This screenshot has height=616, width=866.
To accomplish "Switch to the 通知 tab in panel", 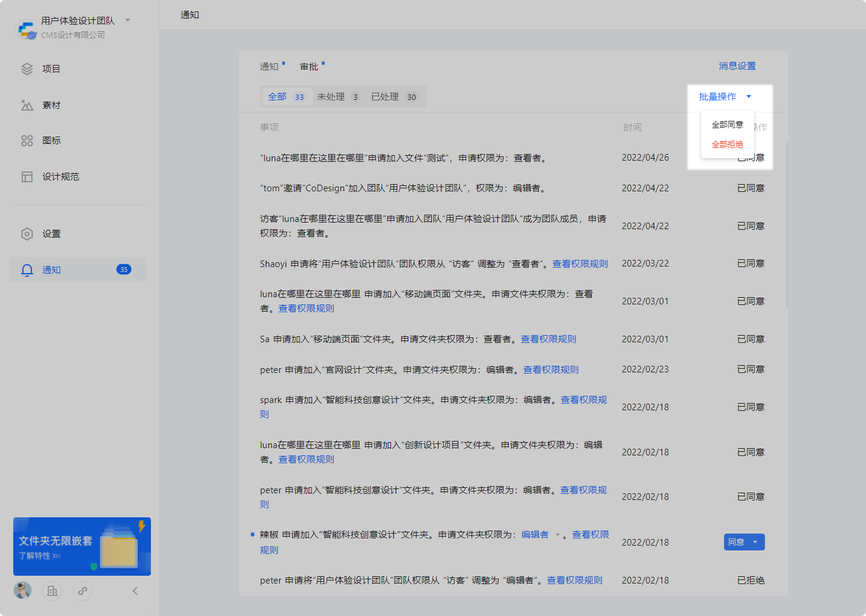I will tap(269, 67).
